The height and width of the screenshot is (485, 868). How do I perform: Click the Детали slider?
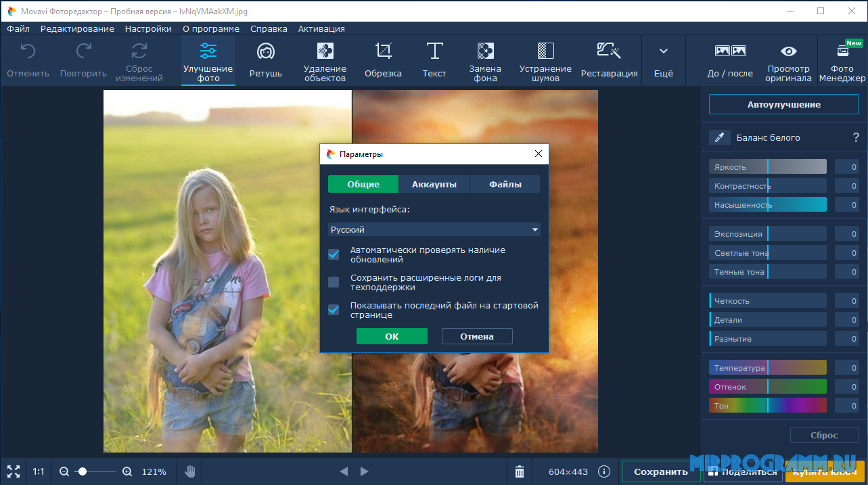[x=768, y=319]
